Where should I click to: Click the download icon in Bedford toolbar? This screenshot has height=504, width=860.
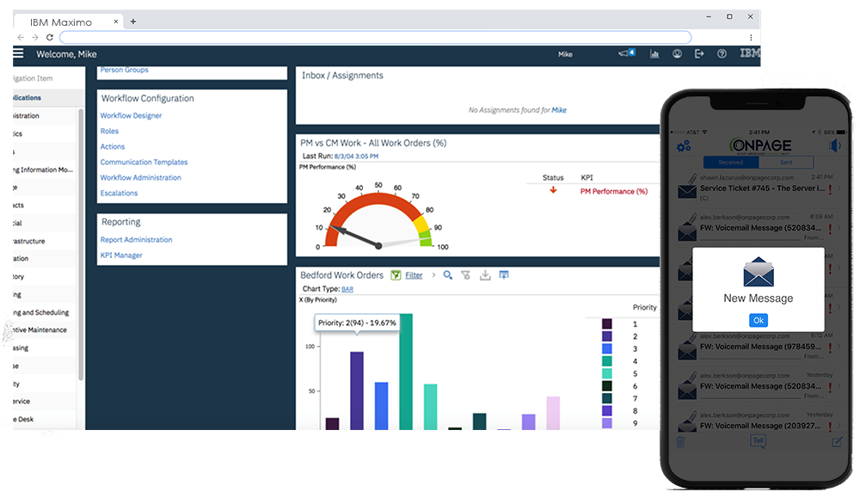pyautogui.click(x=485, y=275)
